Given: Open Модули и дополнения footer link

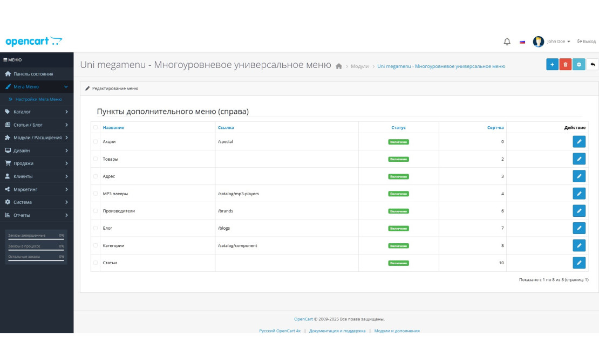Looking at the screenshot, I should tap(397, 331).
